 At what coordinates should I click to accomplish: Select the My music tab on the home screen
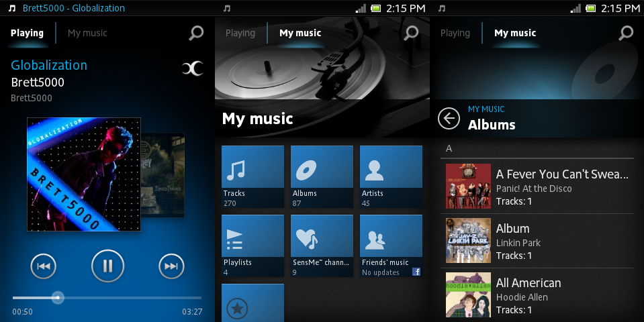pyautogui.click(x=300, y=34)
